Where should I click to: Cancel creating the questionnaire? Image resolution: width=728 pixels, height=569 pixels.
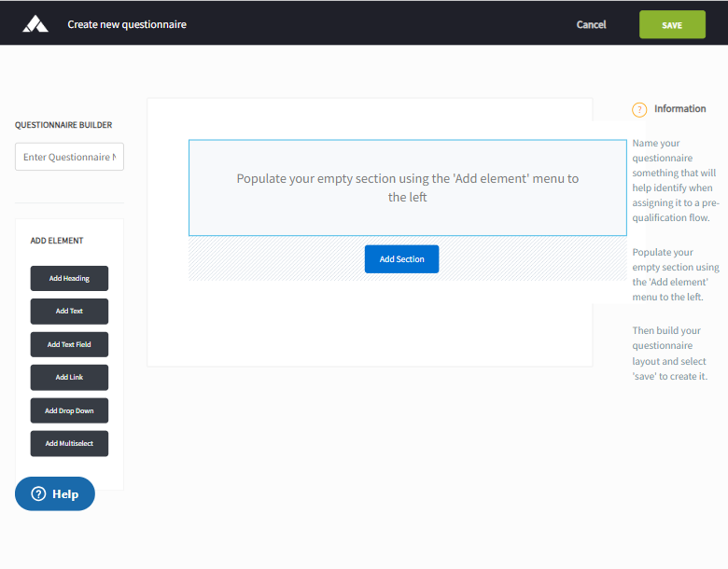tap(591, 24)
